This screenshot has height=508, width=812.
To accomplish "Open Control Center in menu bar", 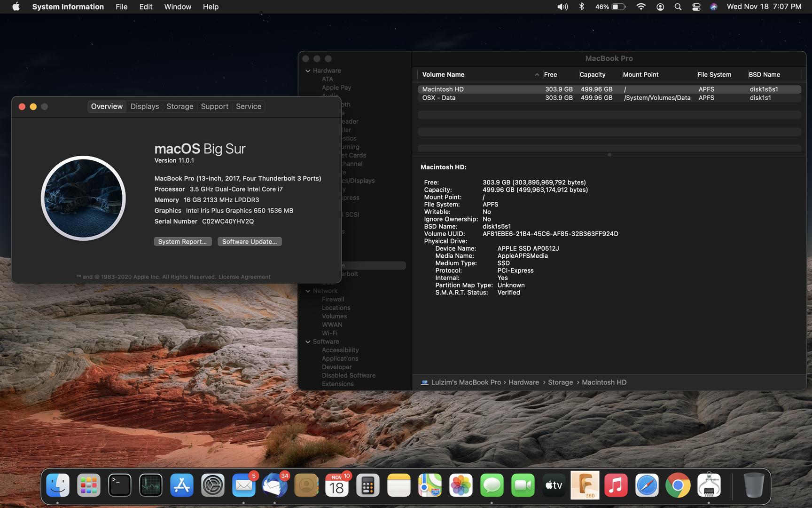I will pos(696,7).
